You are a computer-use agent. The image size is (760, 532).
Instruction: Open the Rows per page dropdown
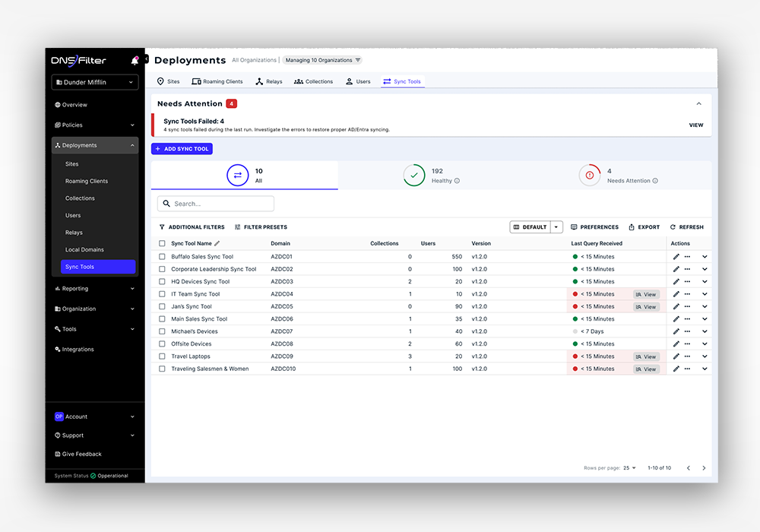(x=629, y=468)
